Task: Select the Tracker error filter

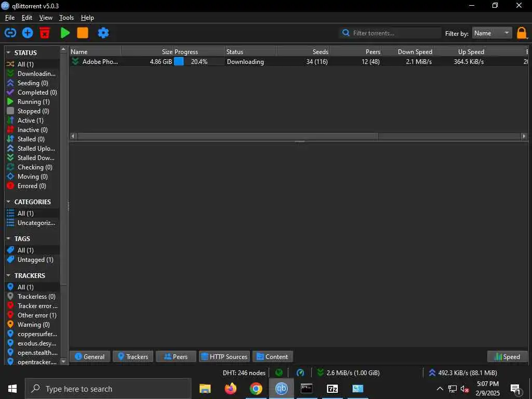Action: pyautogui.click(x=32, y=306)
